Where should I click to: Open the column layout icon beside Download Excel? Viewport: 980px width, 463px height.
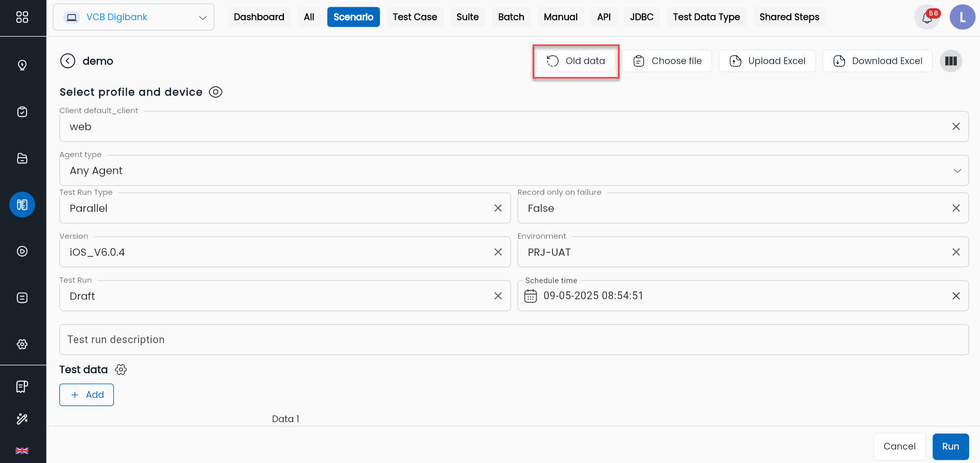pos(951,61)
